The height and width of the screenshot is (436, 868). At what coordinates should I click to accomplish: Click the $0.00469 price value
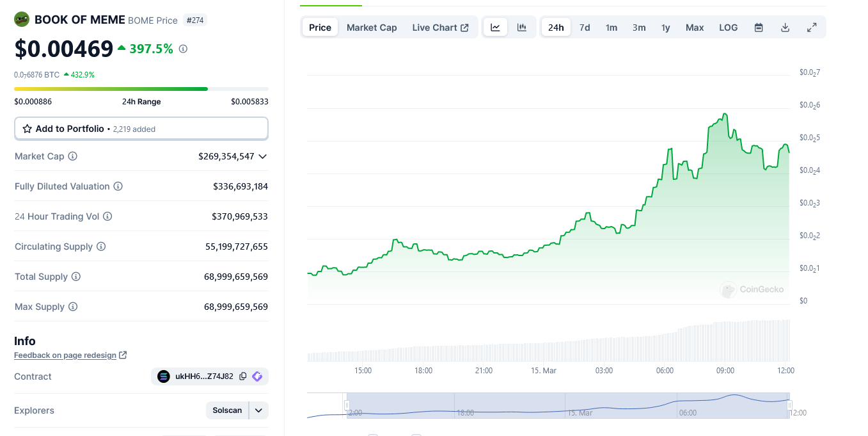[64, 49]
